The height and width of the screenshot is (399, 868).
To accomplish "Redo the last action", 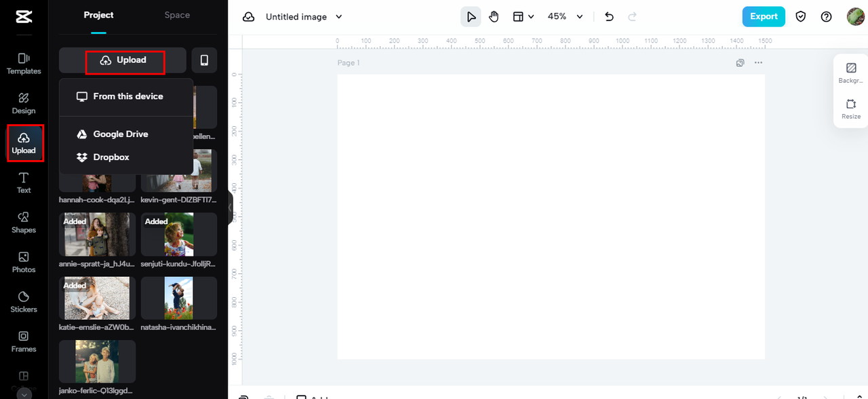I will point(632,17).
